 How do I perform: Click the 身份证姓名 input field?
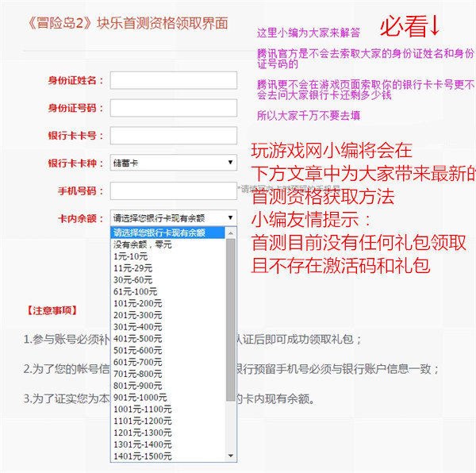pyautogui.click(x=173, y=80)
